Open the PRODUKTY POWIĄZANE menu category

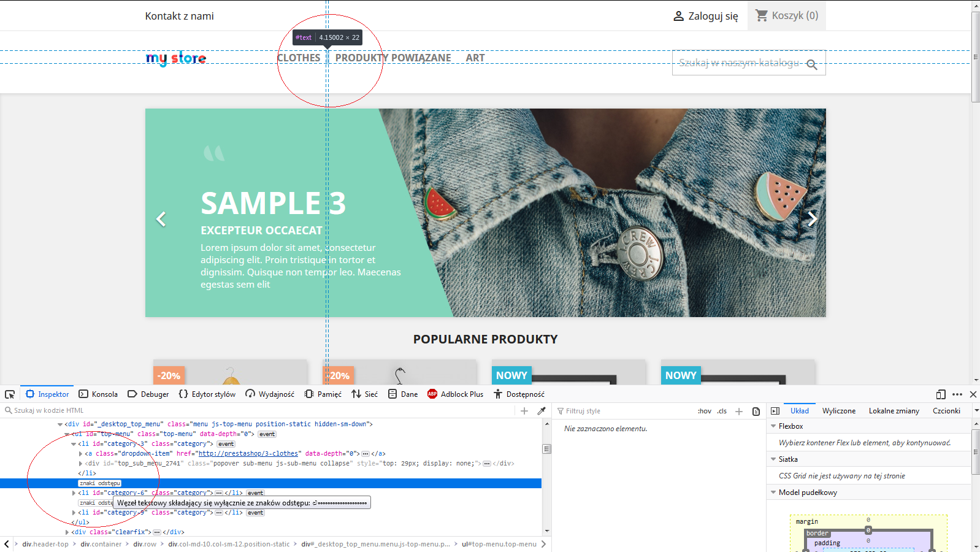point(393,58)
